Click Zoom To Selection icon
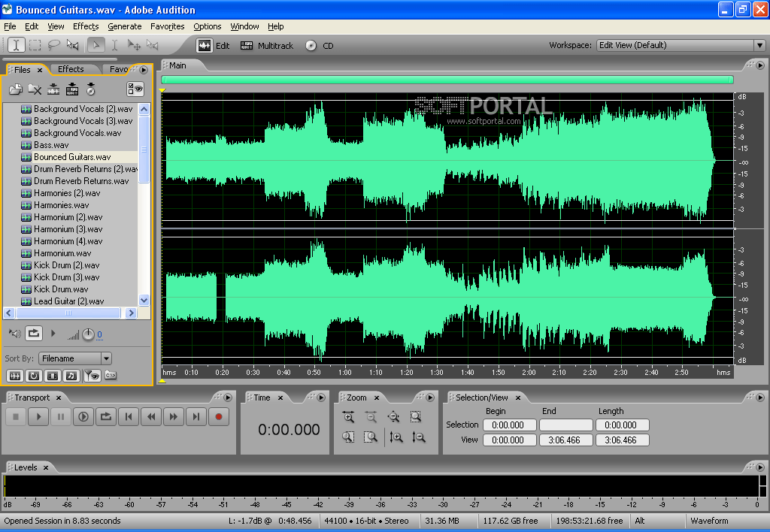Image resolution: width=770 pixels, height=532 pixels. [416, 417]
